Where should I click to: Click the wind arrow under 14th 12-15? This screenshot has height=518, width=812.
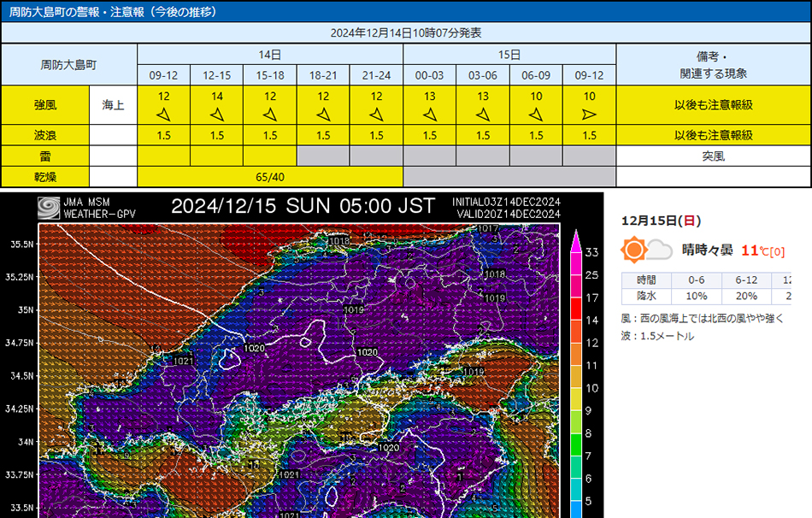coord(217,114)
